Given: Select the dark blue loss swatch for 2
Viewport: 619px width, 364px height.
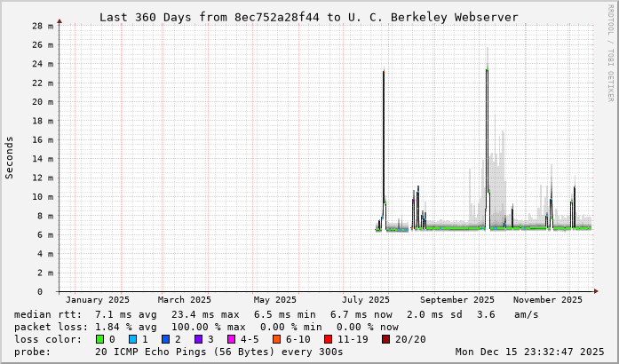Looking at the screenshot, I should click(164, 339).
